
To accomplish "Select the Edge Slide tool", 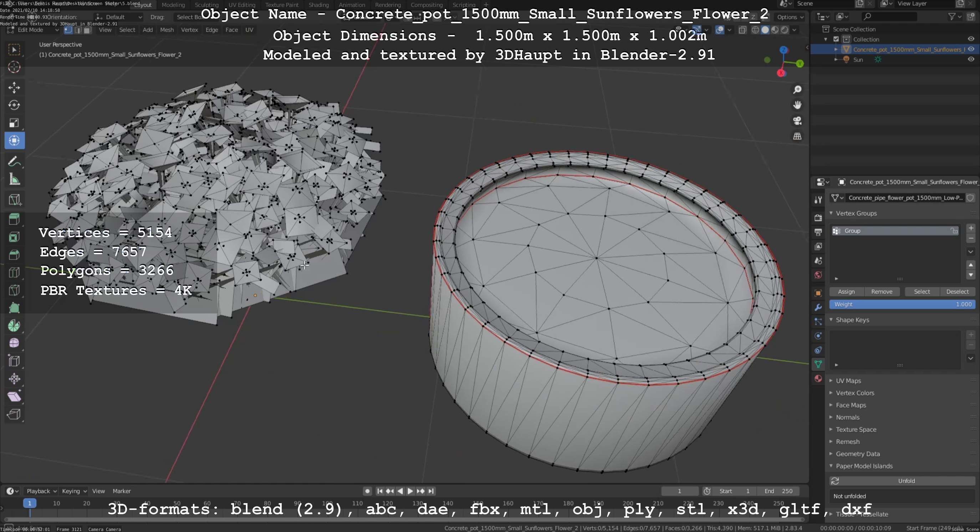I will 14,361.
